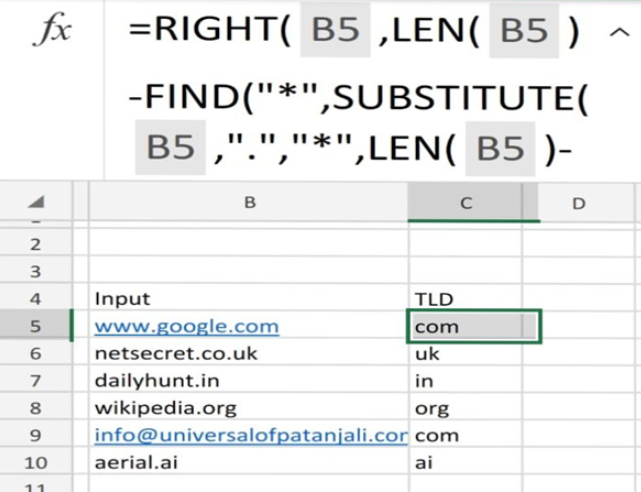Open the info@universalofpatanjali email link

(251, 436)
